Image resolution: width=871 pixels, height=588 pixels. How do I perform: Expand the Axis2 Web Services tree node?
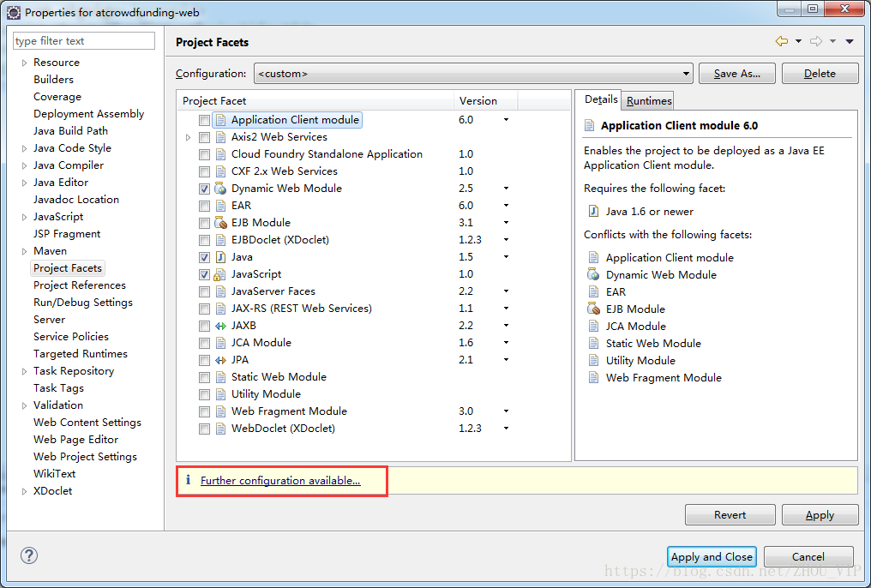point(189,137)
